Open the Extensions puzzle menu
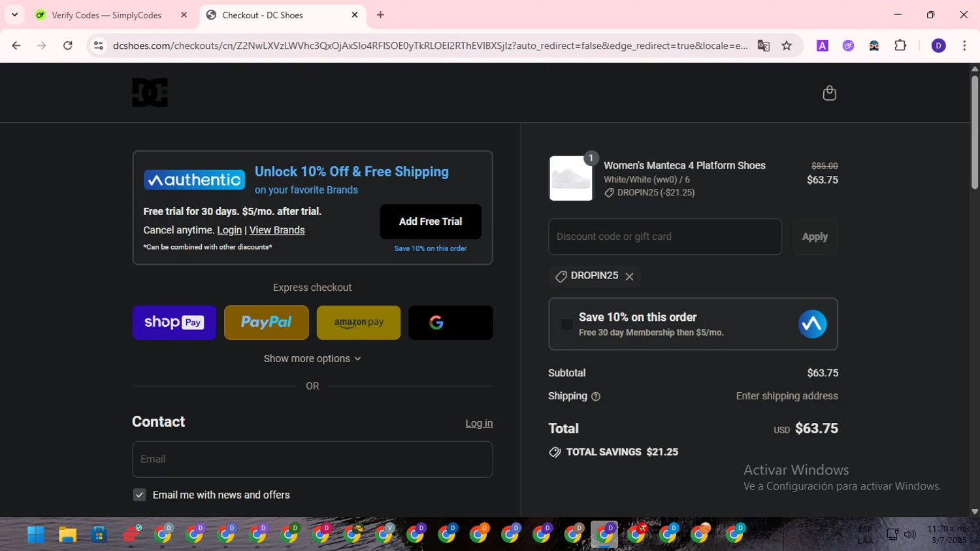 [x=900, y=45]
